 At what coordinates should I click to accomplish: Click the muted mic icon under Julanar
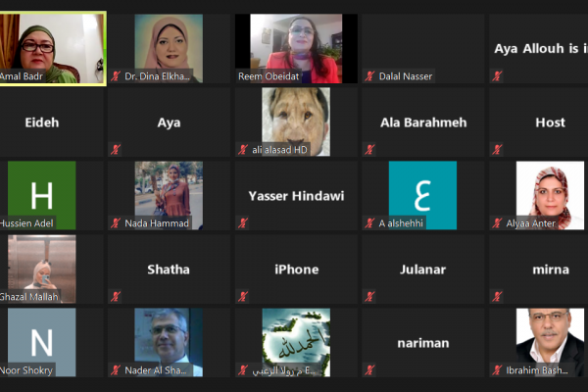click(x=369, y=297)
